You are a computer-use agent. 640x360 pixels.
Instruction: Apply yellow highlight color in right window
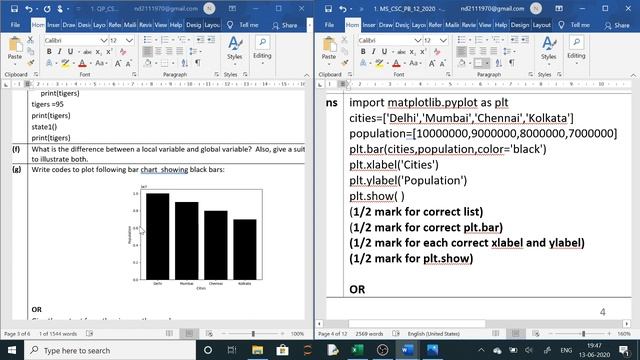pyautogui.click(x=379, y=63)
